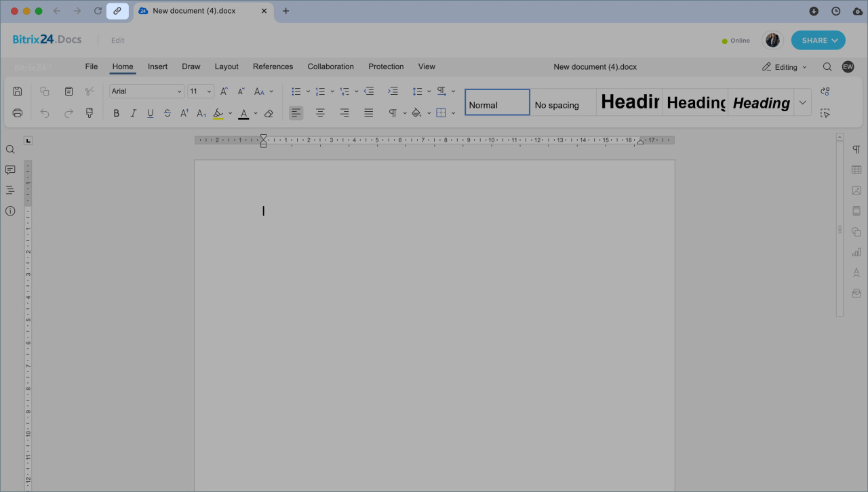This screenshot has width=868, height=492.
Task: Toggle Bold formatting
Action: (x=116, y=113)
